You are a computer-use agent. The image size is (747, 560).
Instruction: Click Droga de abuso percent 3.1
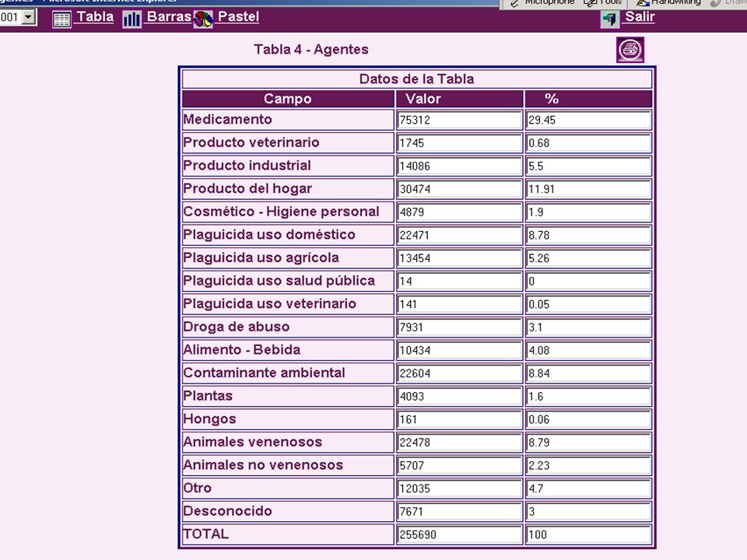tap(588, 327)
